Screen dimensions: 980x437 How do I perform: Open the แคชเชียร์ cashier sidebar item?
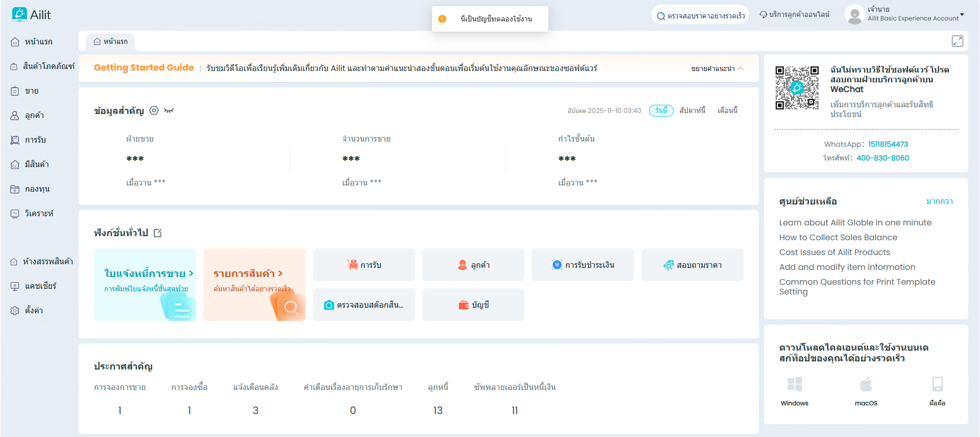pyautogui.click(x=40, y=286)
